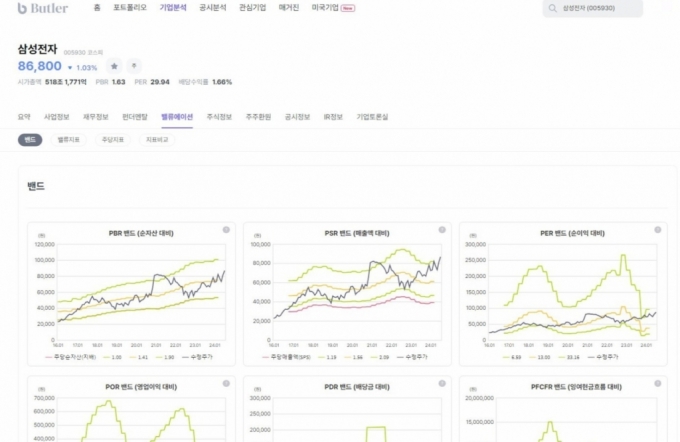Switch to the 사업정보 tab
The image size is (680, 442).
(x=57, y=117)
